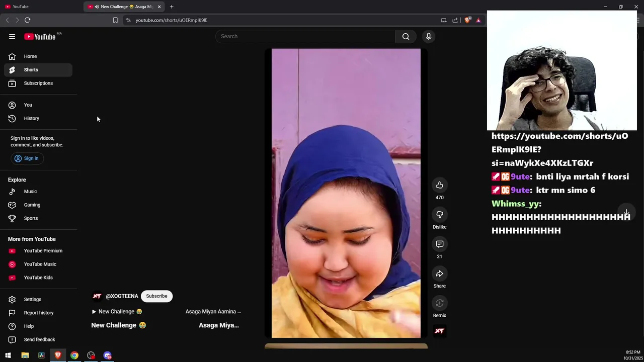This screenshot has height=362, width=644.
Task: Explore Gaming category
Action: 38,205
